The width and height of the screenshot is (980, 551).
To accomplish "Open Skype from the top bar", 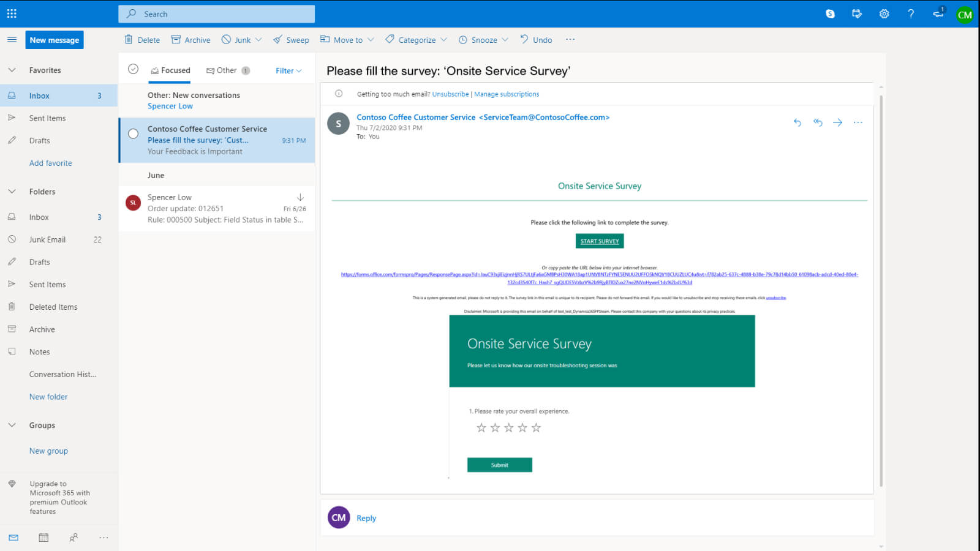I will pos(830,13).
